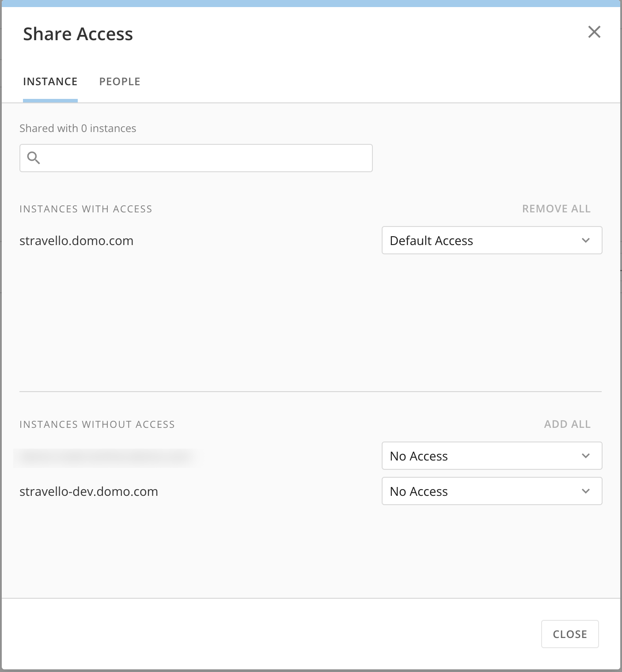Click the 'Shared with 0 instances' text
Screen dimensions: 622x672
click(x=78, y=128)
